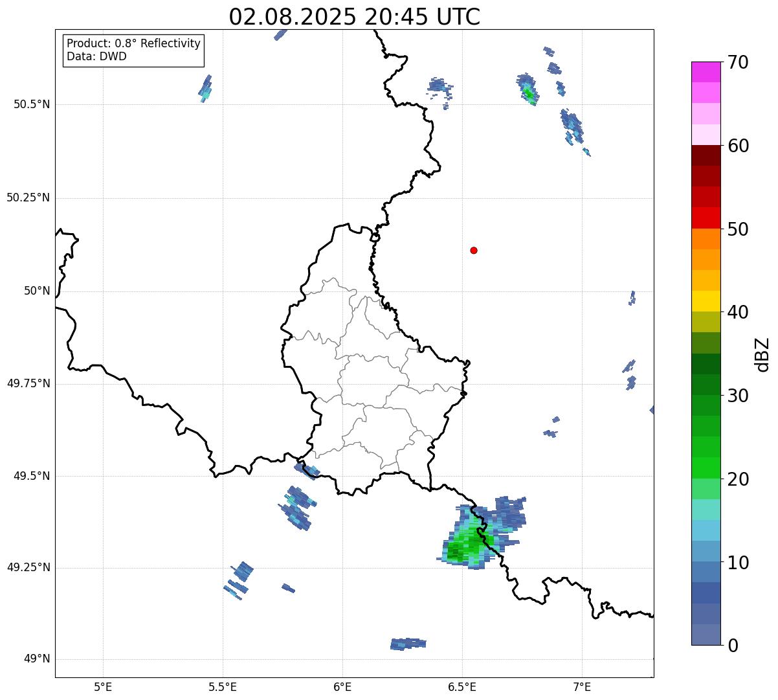Click the 5°E longitude label
Image resolution: width=778 pixels, height=700 pixels.
pyautogui.click(x=103, y=686)
